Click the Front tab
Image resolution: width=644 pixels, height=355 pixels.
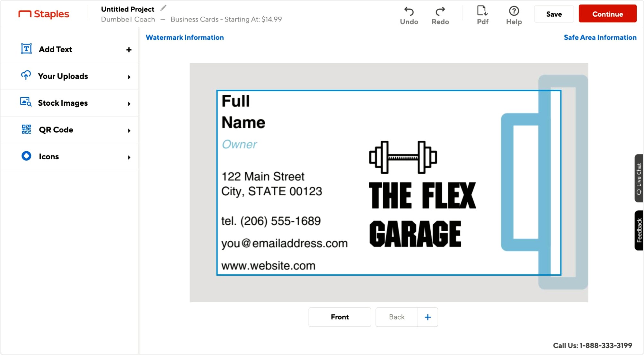click(x=340, y=317)
